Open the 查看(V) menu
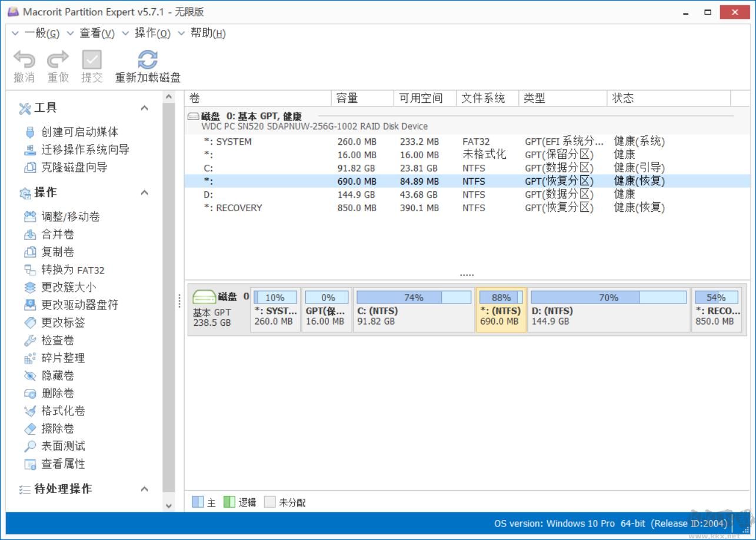This screenshot has width=756, height=540. pos(96,34)
